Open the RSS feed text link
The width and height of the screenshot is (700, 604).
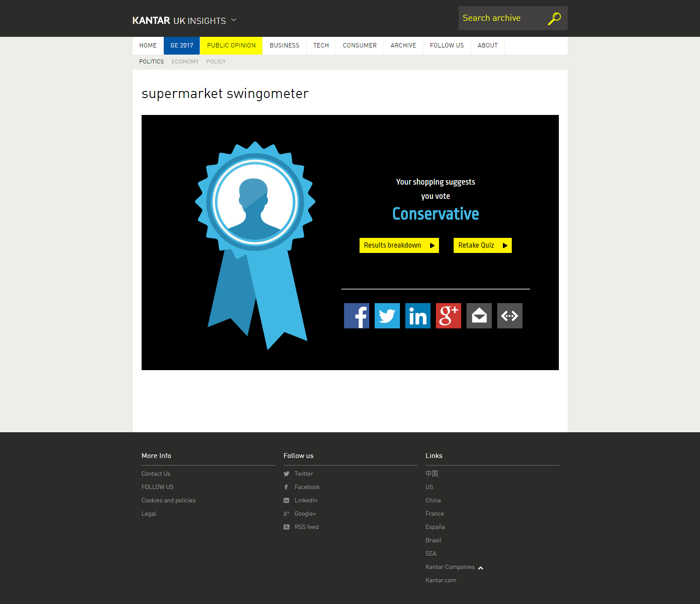point(307,527)
